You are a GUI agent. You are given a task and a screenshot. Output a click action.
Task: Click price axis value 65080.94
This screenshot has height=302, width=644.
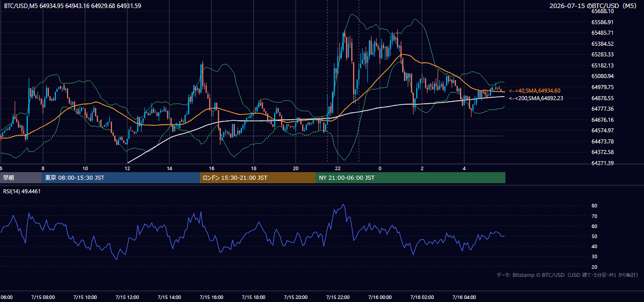[602, 76]
